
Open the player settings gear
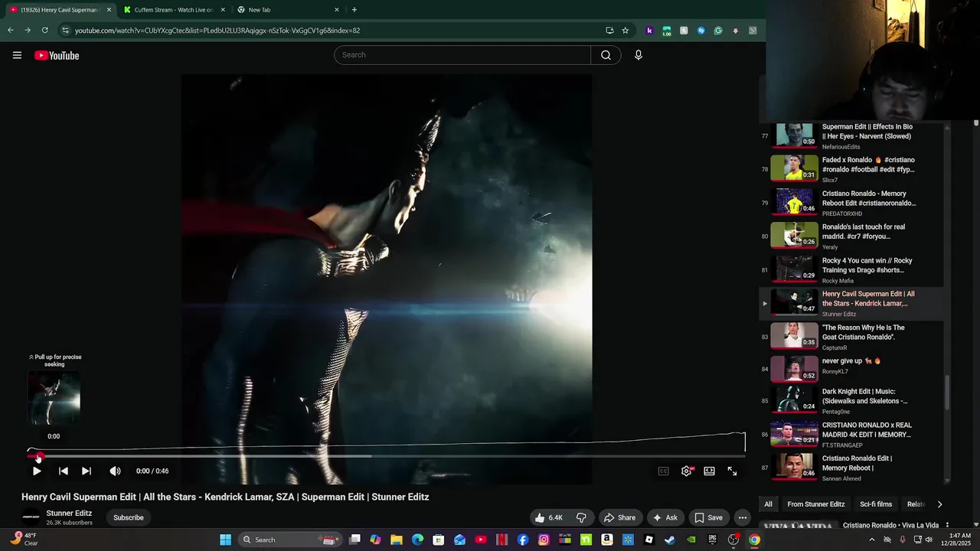687,471
